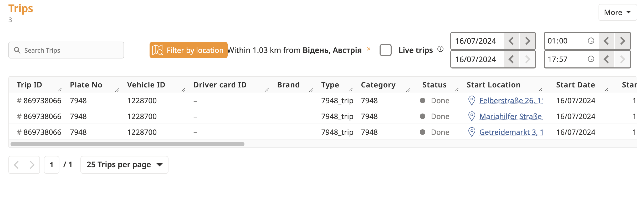644x217 pixels.
Task: Click the clock icon in 01:00 field
Action: 591,41
